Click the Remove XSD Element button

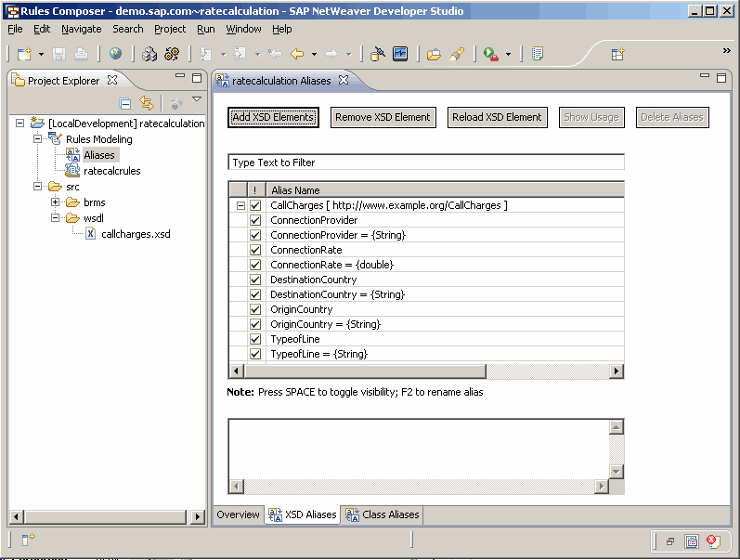[383, 117]
